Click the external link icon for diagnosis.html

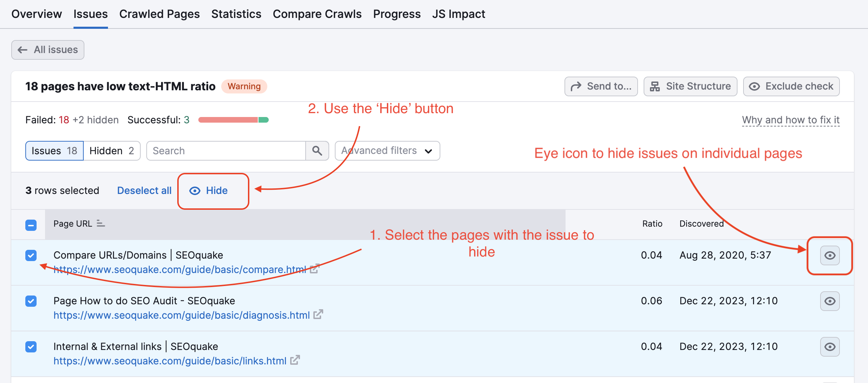[x=318, y=314]
